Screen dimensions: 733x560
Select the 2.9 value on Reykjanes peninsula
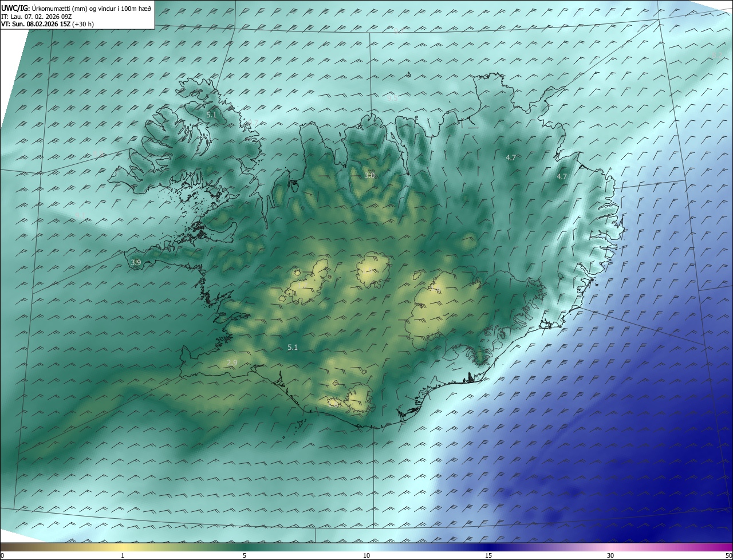pos(232,362)
